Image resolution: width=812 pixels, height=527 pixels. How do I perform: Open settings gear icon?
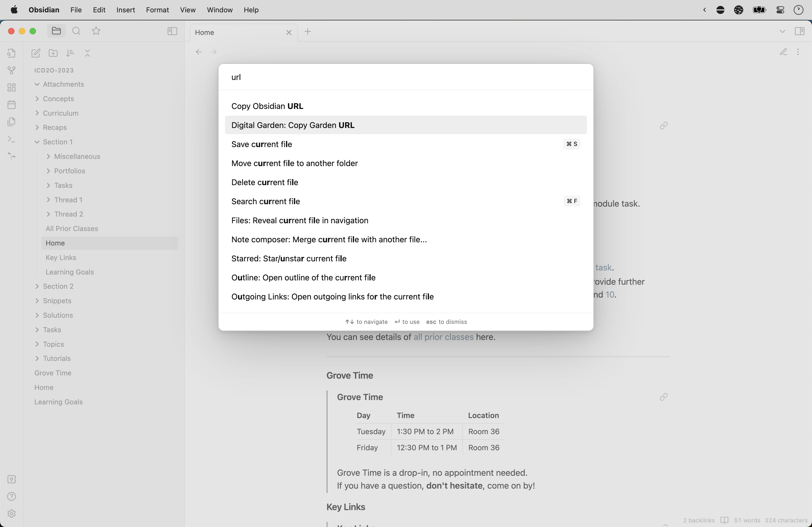coord(12,514)
